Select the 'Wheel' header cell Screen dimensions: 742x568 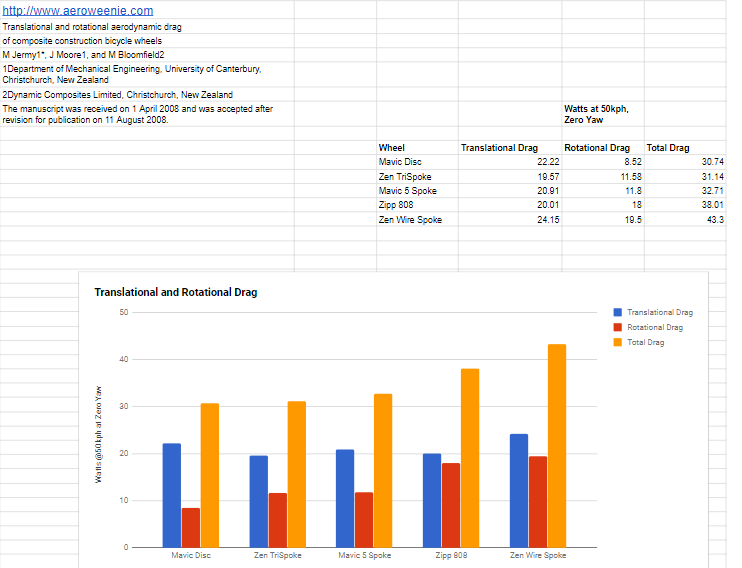(x=417, y=148)
